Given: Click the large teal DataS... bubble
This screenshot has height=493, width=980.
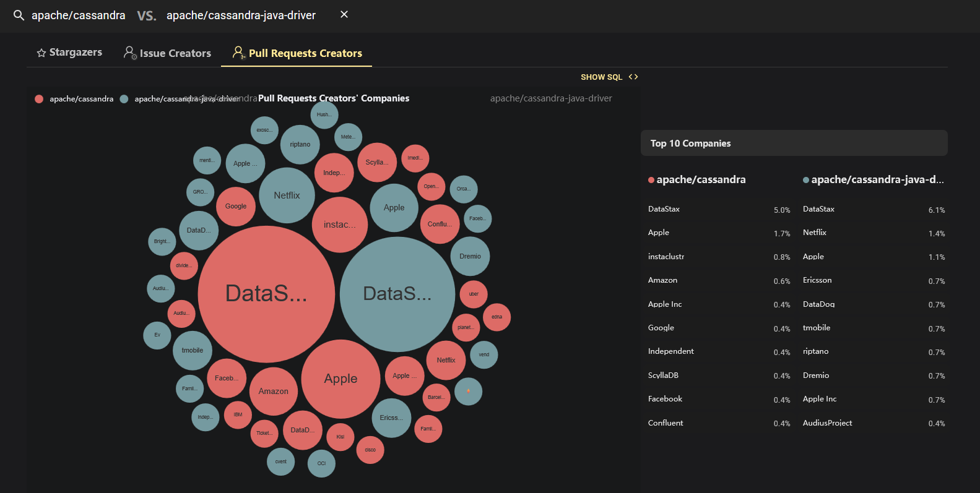Looking at the screenshot, I should pos(397,294).
